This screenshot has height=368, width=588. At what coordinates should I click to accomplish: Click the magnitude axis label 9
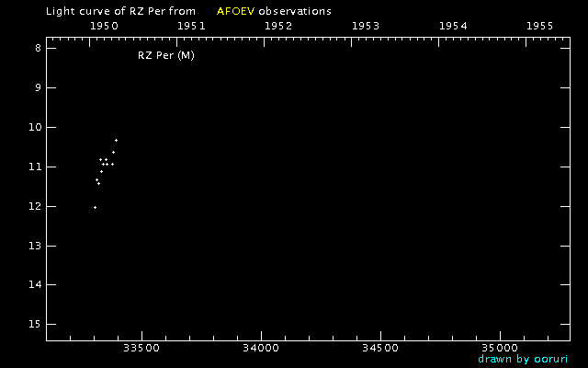[39, 88]
